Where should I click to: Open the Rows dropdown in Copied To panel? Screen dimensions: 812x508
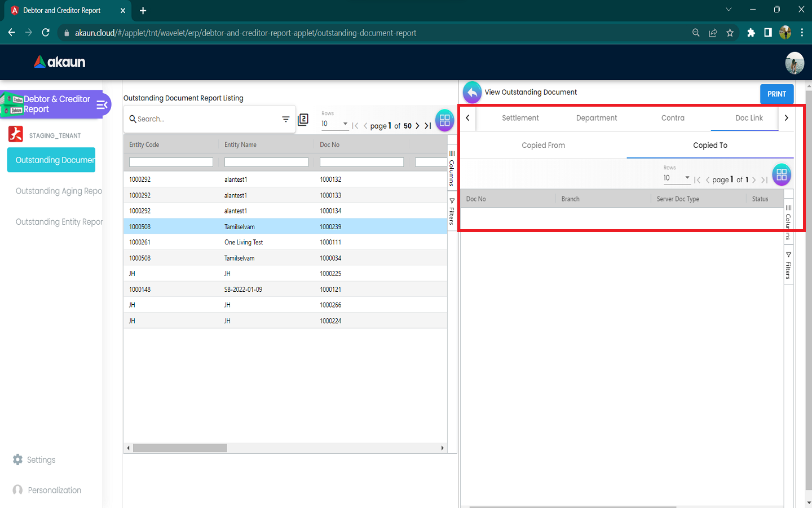tap(677, 178)
